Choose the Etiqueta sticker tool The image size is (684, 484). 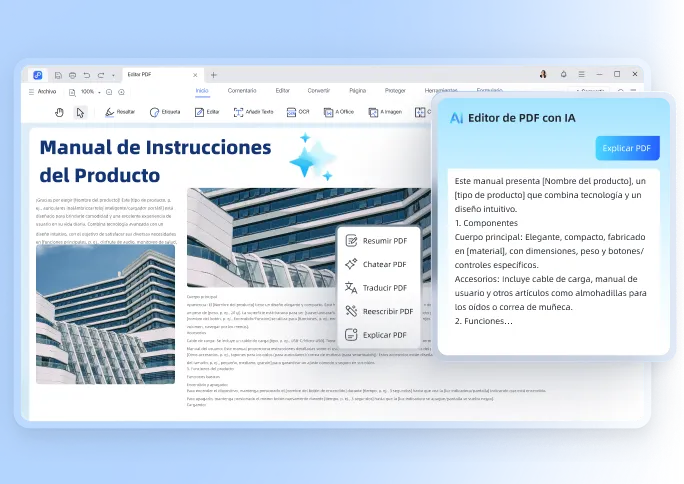pos(164,112)
